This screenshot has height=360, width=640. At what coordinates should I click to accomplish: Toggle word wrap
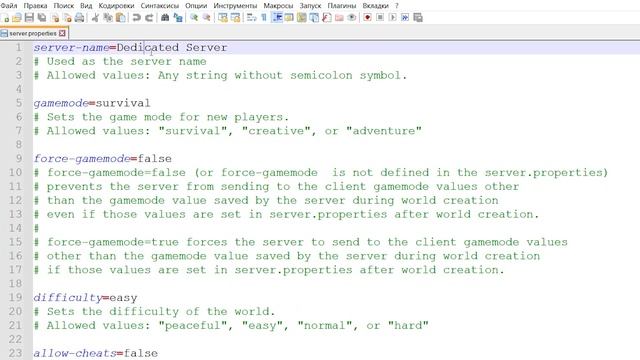coord(251,18)
